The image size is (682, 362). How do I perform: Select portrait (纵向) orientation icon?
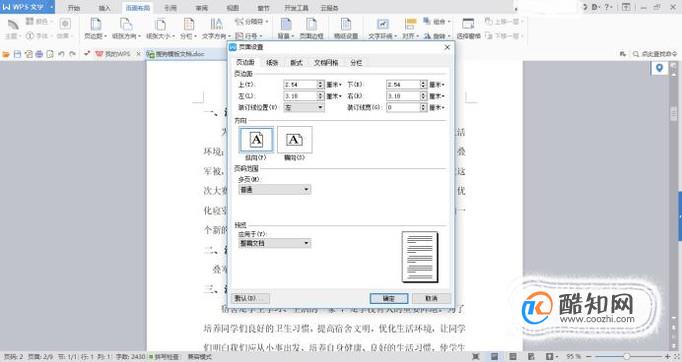tap(256, 140)
